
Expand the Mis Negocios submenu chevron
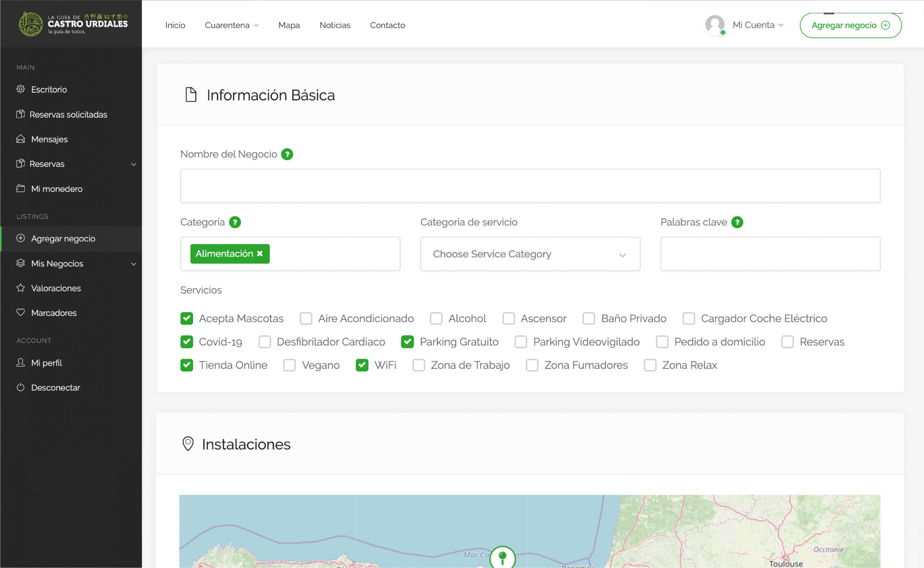134,264
